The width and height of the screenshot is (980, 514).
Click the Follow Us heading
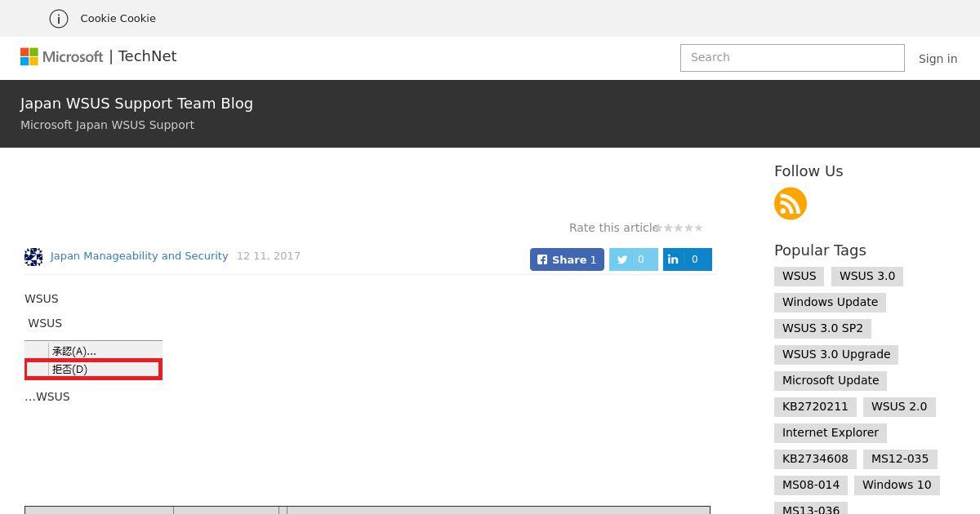808,171
